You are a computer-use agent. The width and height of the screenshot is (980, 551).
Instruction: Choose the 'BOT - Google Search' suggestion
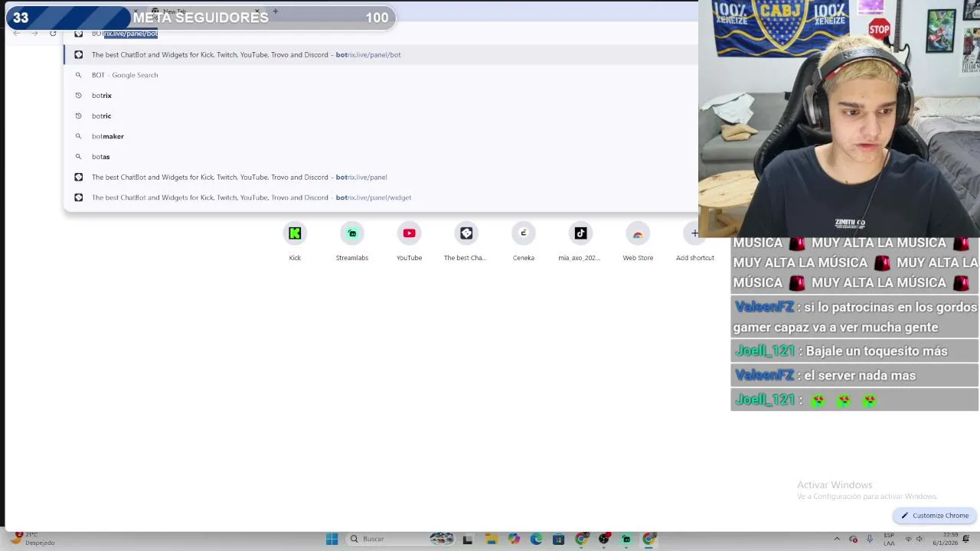pos(381,75)
